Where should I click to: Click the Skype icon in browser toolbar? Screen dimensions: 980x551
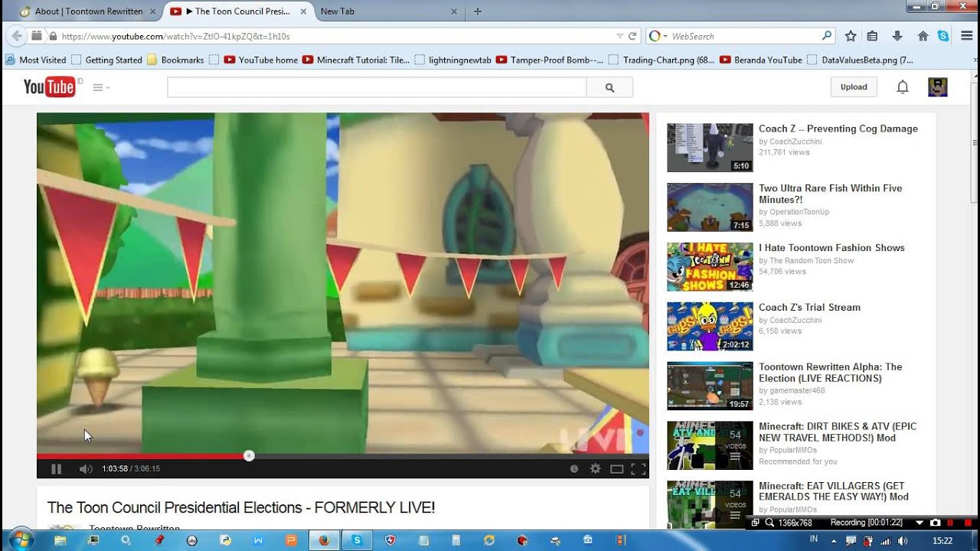[943, 36]
